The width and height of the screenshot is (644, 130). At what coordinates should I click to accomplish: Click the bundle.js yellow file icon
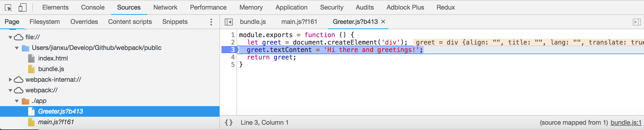[31, 69]
